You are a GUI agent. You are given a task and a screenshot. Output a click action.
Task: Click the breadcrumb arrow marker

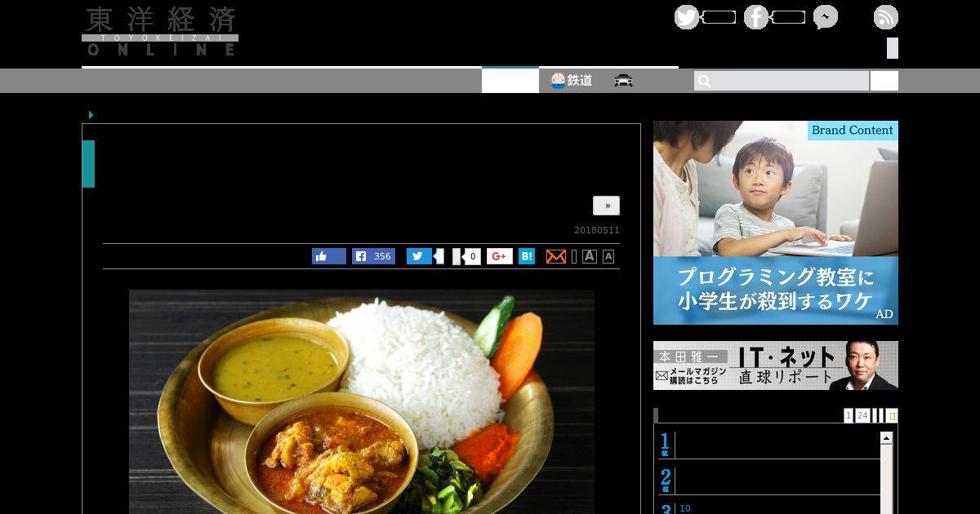coord(91,115)
